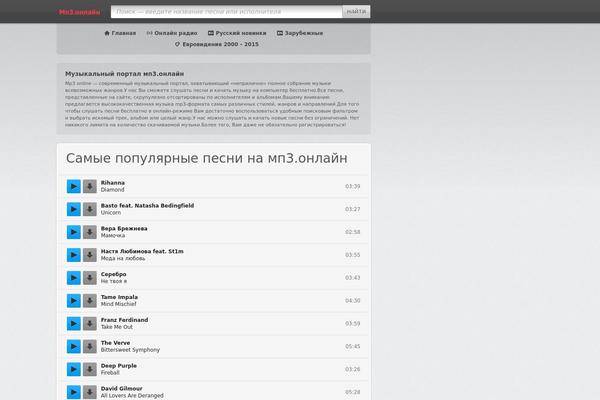Download the Unicorn track by Basto
This screenshot has width=600, height=400.
pyautogui.click(x=90, y=209)
